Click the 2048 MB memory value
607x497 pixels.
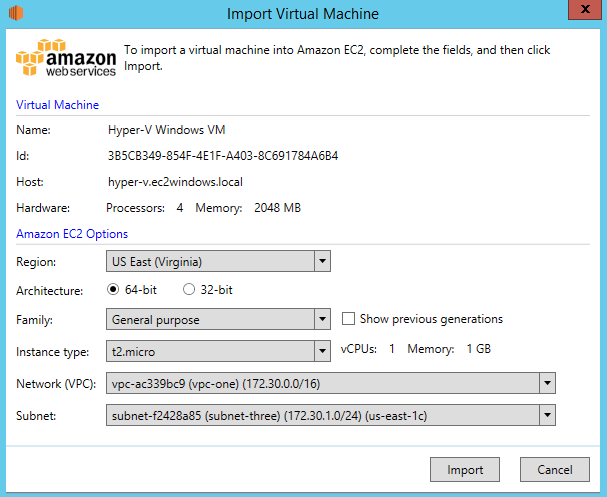pos(274,208)
